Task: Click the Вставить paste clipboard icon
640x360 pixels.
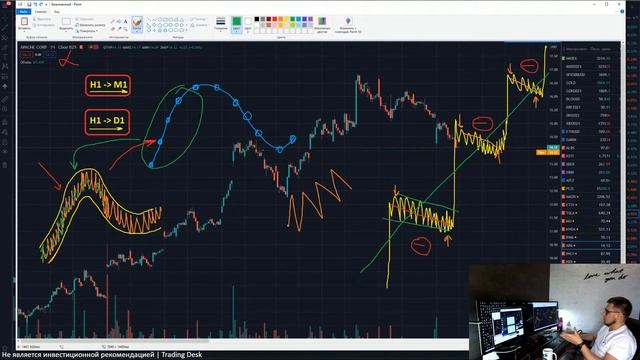Action: tap(24, 21)
